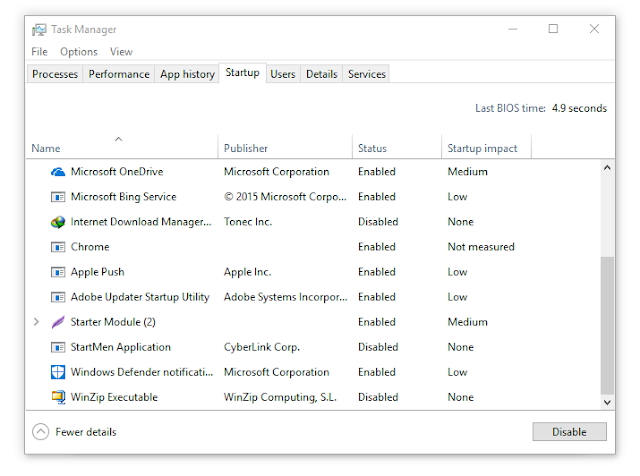Click Disabled status for Internet Download Manager
Screen dimensions: 640x476
point(378,222)
